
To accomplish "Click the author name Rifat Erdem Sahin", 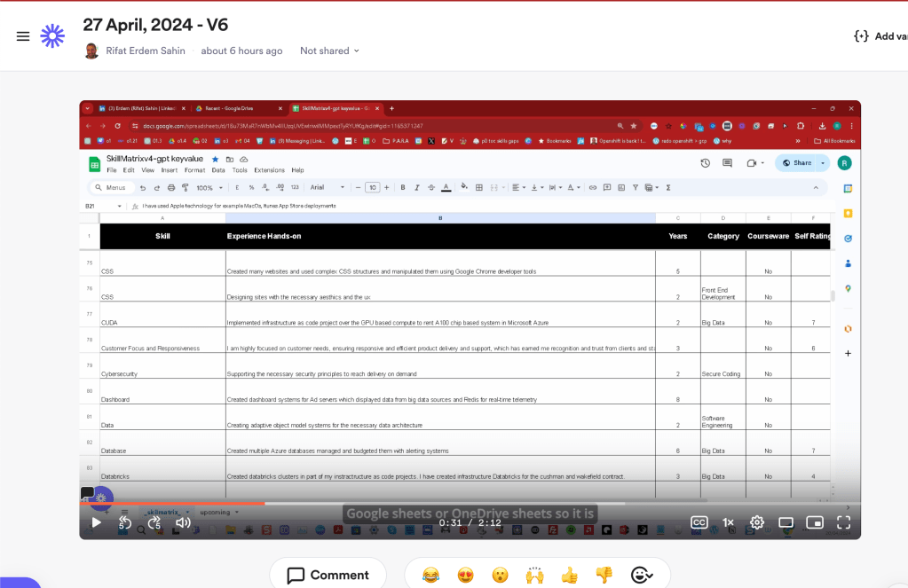I will tap(146, 51).
